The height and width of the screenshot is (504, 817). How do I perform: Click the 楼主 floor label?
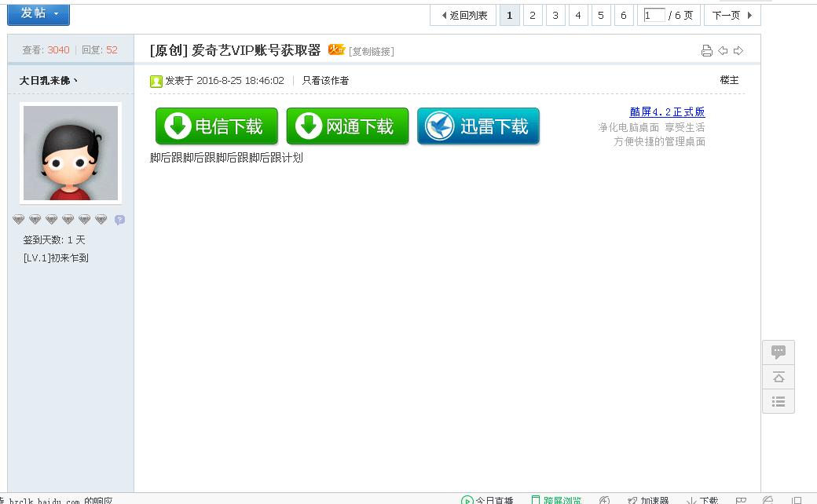click(x=730, y=79)
